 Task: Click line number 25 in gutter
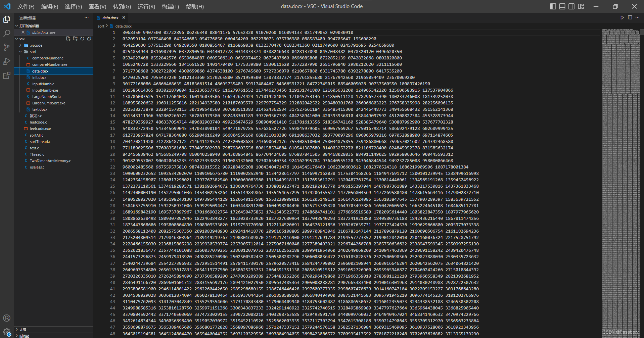[x=112, y=186]
